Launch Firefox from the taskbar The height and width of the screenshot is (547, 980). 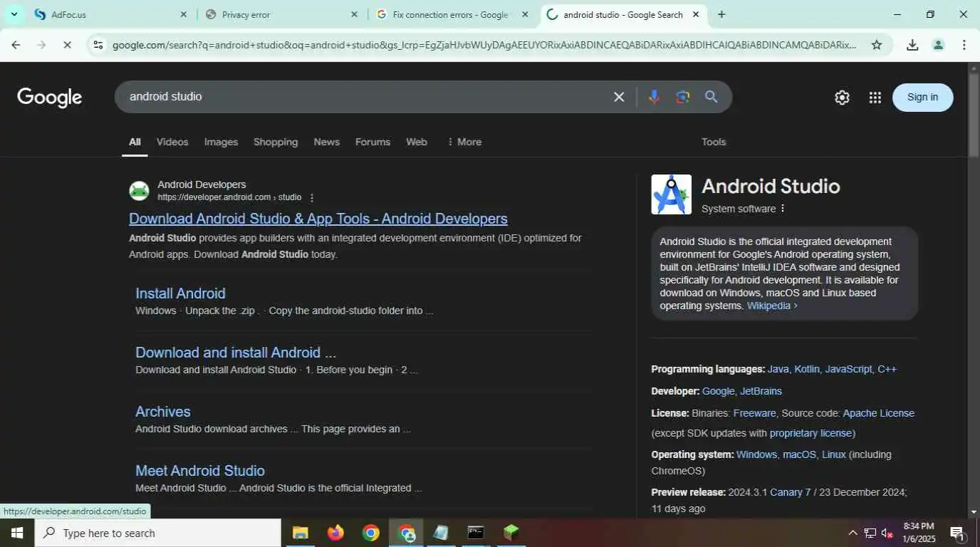point(335,533)
